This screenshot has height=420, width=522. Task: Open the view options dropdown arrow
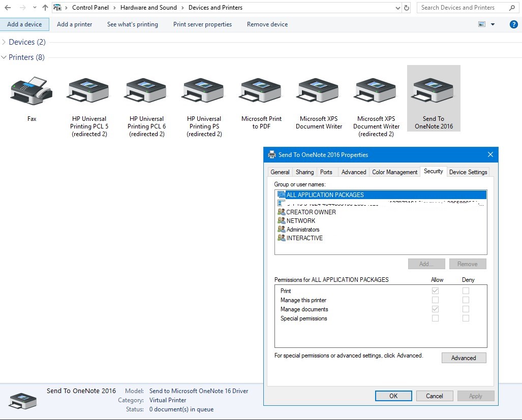click(x=493, y=24)
